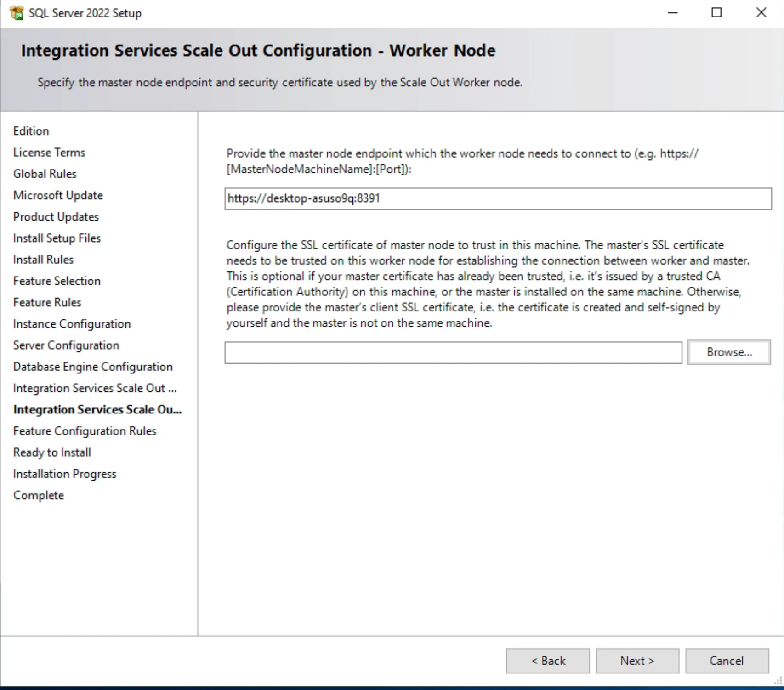This screenshot has width=784, height=690.
Task: Open the Browse file dialog
Action: 729,352
